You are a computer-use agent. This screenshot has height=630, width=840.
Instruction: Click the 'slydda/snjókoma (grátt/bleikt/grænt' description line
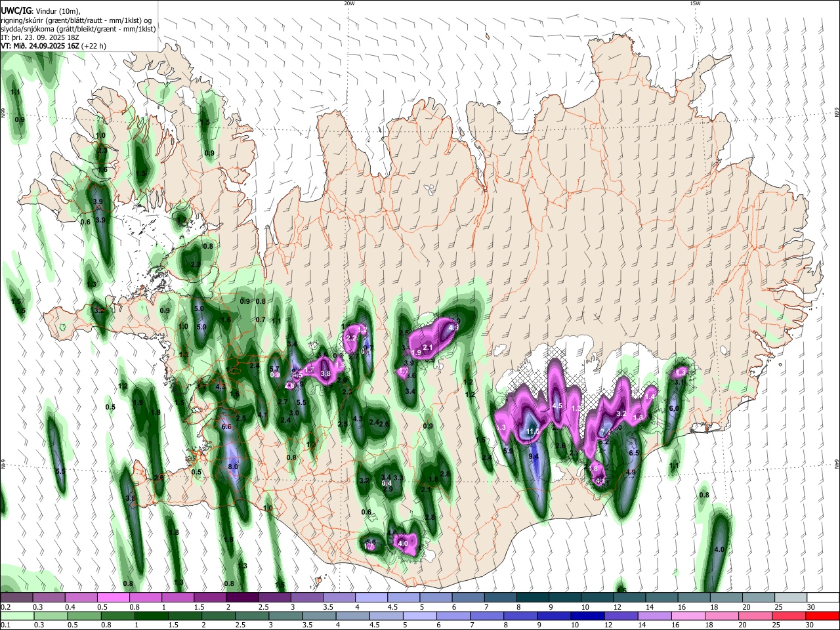click(x=78, y=29)
